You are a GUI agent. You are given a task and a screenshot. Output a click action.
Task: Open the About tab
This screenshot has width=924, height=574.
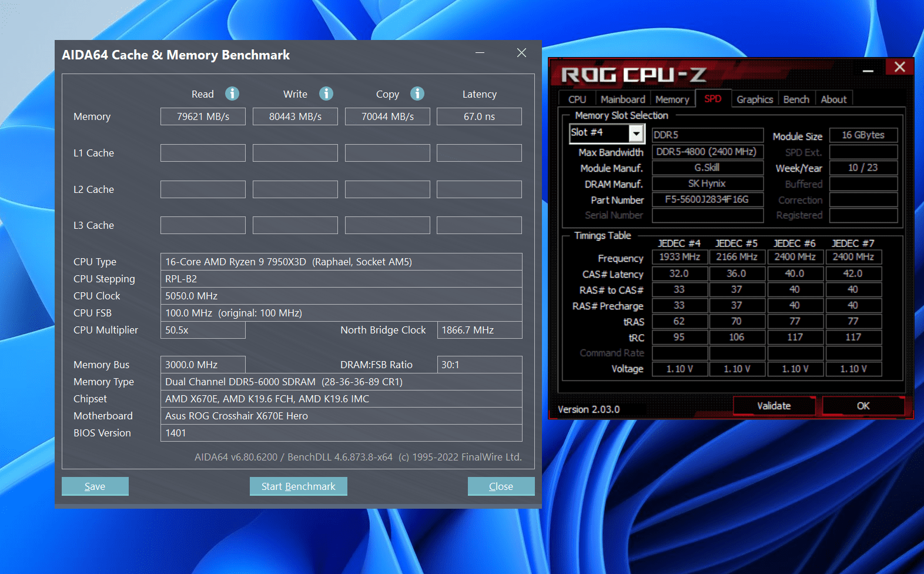(x=833, y=99)
